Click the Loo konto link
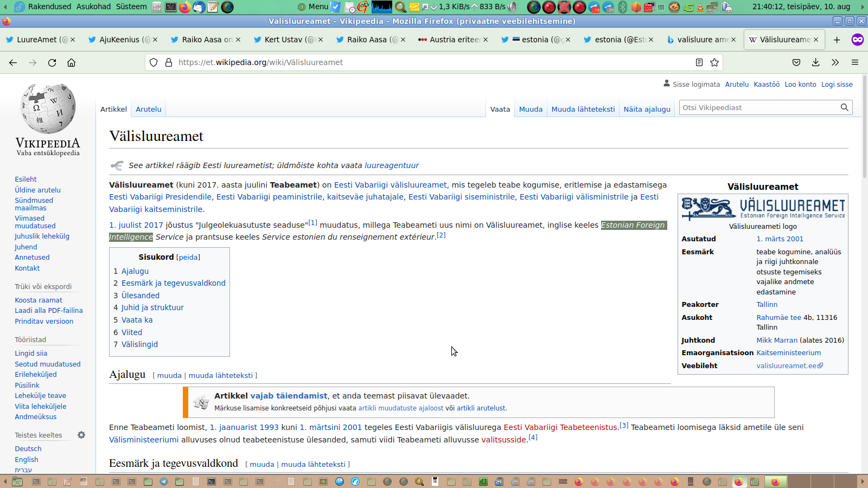868x488 pixels. [800, 84]
